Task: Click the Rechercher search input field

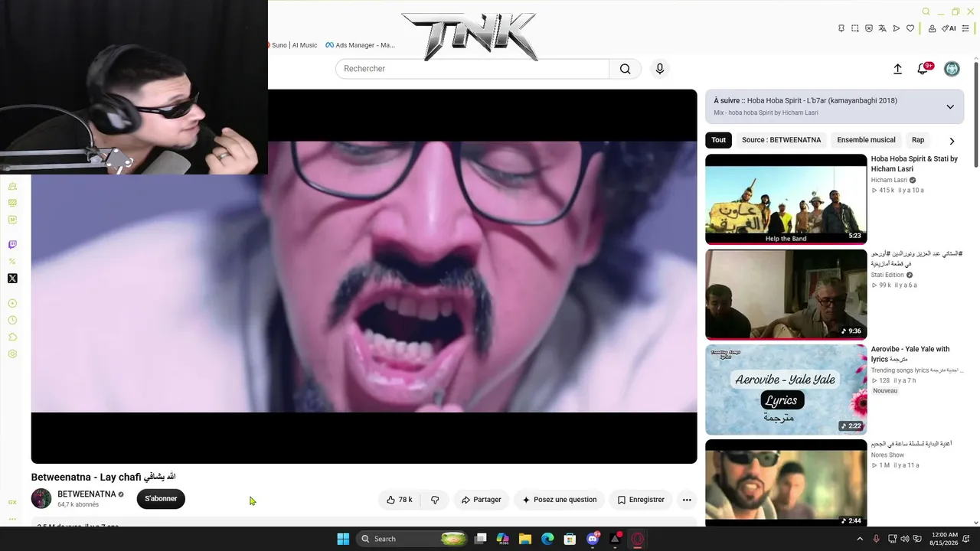Action: click(472, 69)
